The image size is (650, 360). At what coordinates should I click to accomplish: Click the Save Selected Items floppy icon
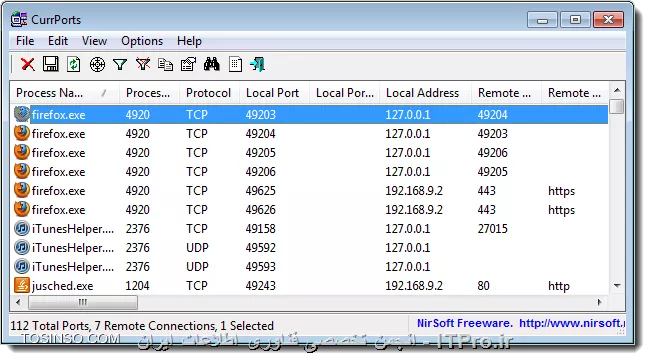click(51, 64)
